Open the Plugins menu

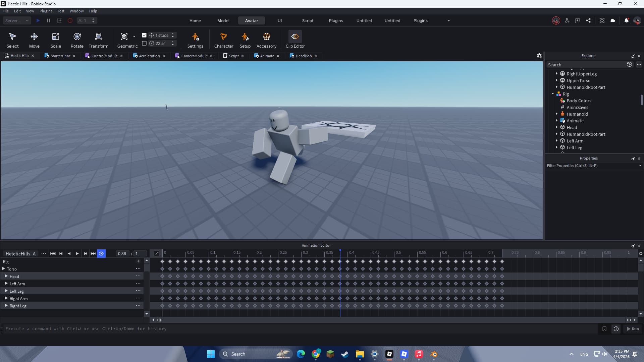point(46,11)
